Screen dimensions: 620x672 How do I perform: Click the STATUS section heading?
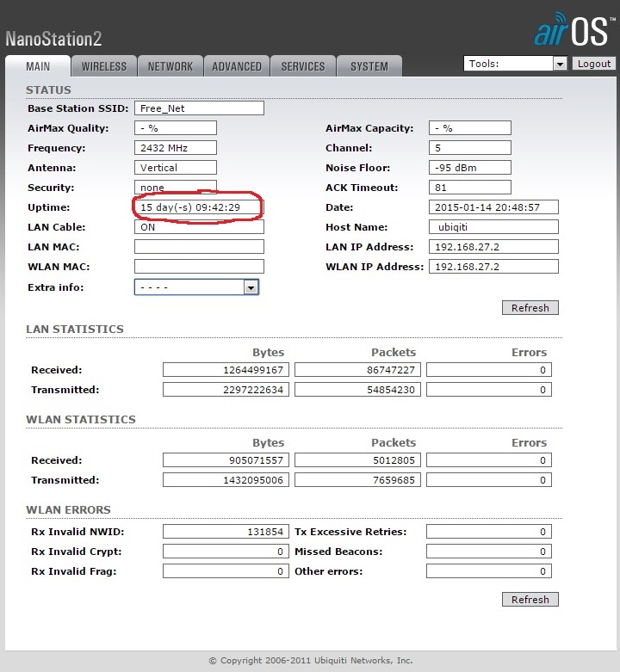[48, 90]
